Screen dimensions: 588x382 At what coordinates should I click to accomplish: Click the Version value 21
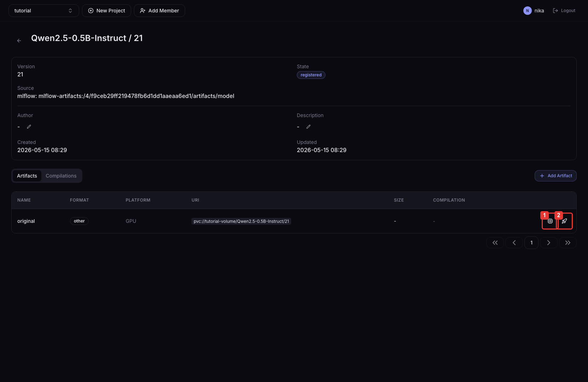20,74
